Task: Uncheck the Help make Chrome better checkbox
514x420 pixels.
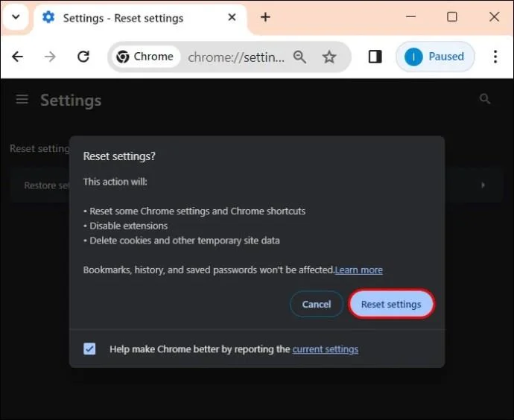Action: pos(89,349)
